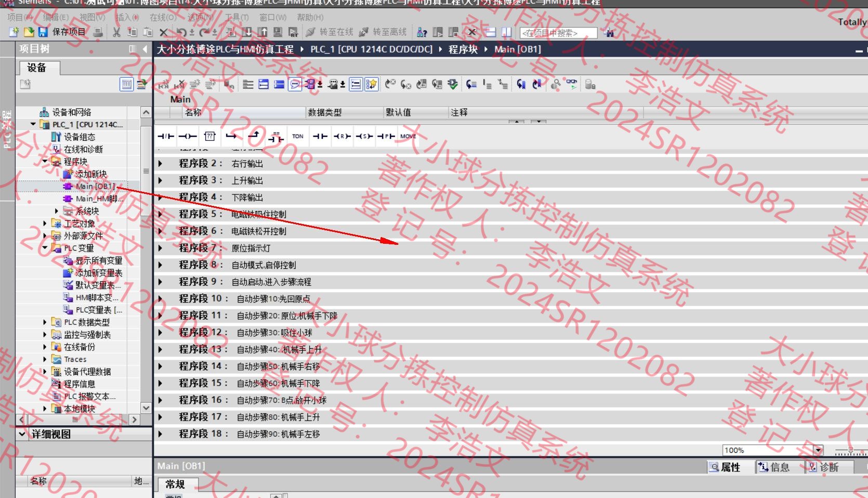Click the split editor horizontally icon
Screen dimensions: 868x498
pyautogui.click(x=491, y=32)
